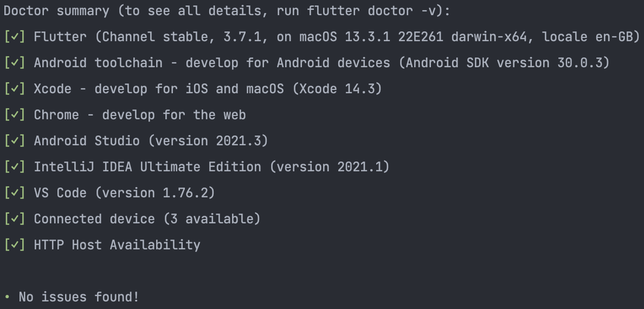Click the bullet before No issues found
This screenshot has height=309, width=644.
7,298
